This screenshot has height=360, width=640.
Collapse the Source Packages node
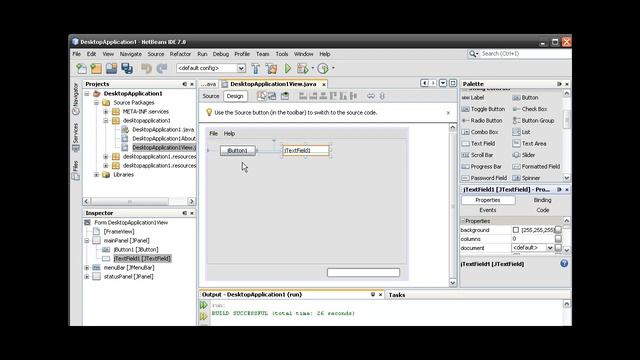pos(96,102)
